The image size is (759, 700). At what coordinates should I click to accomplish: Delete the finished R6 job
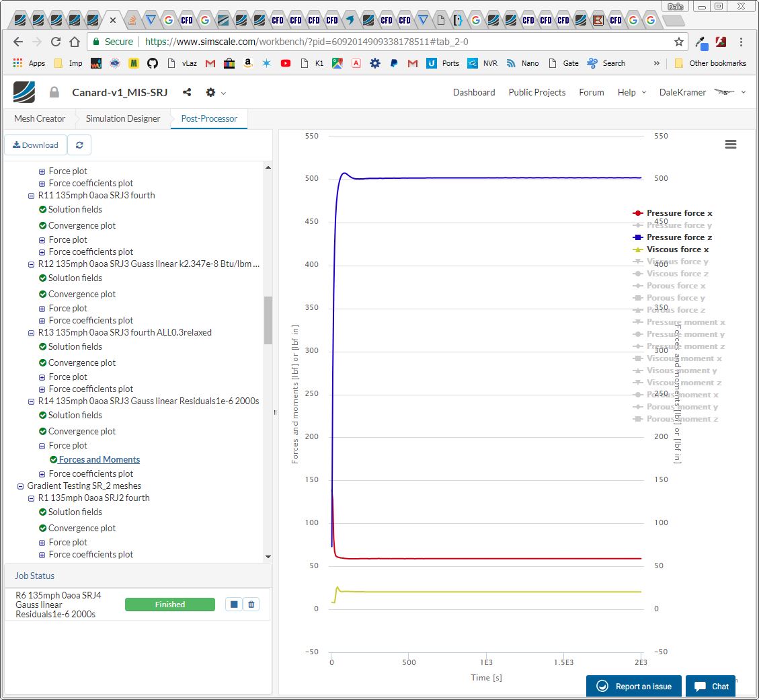click(251, 605)
